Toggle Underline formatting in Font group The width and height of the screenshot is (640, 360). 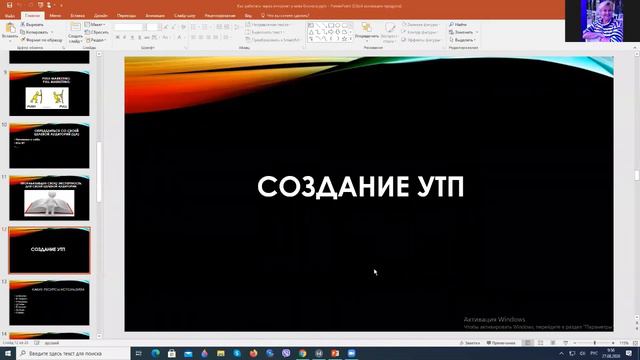tap(132, 38)
